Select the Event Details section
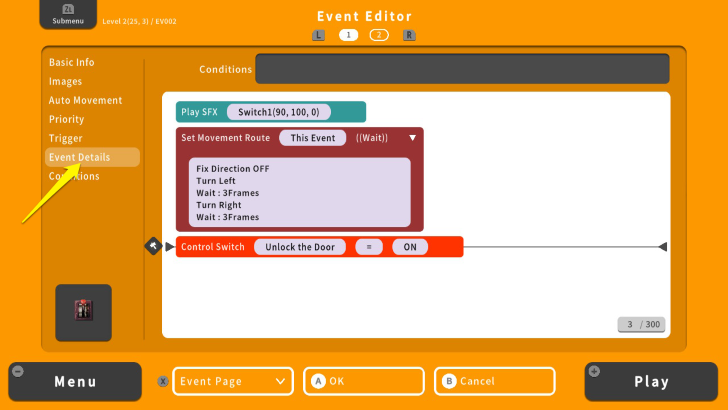Image resolution: width=728 pixels, height=410 pixels. coord(92,157)
